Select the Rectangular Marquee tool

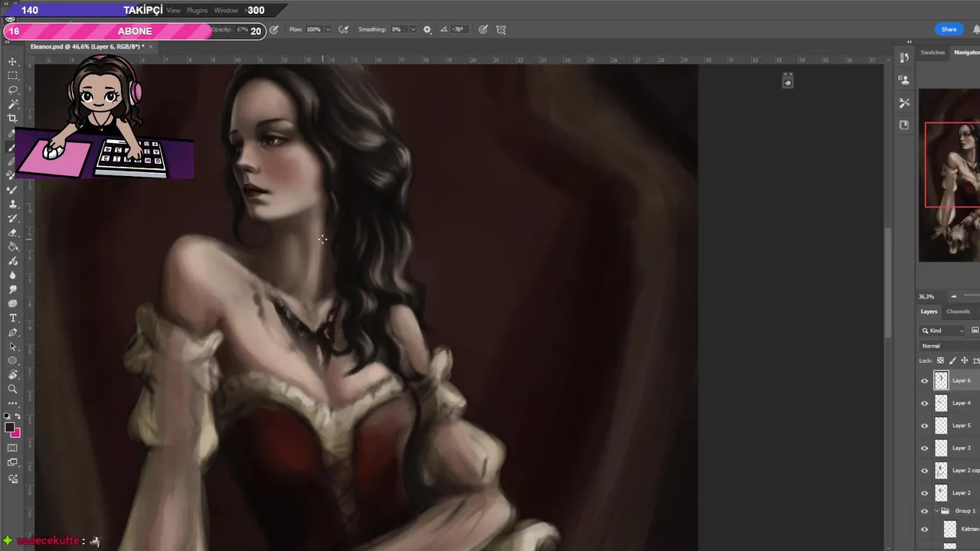(x=12, y=76)
